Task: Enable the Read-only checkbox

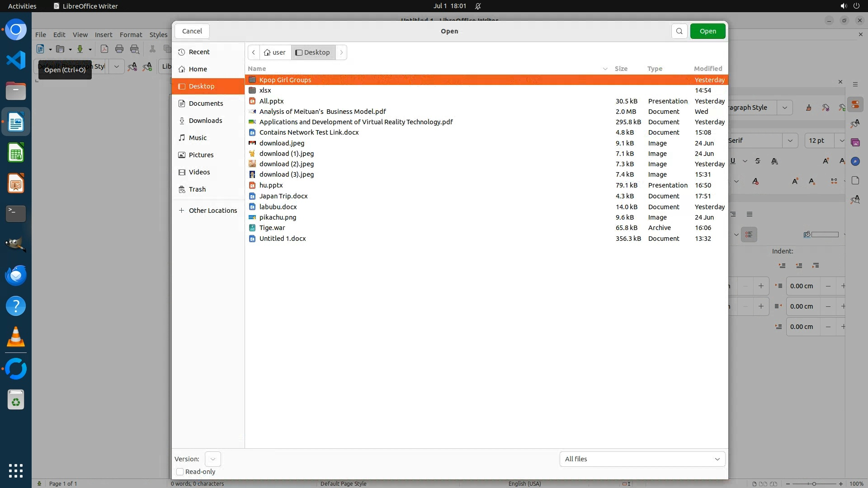Action: 180,472
